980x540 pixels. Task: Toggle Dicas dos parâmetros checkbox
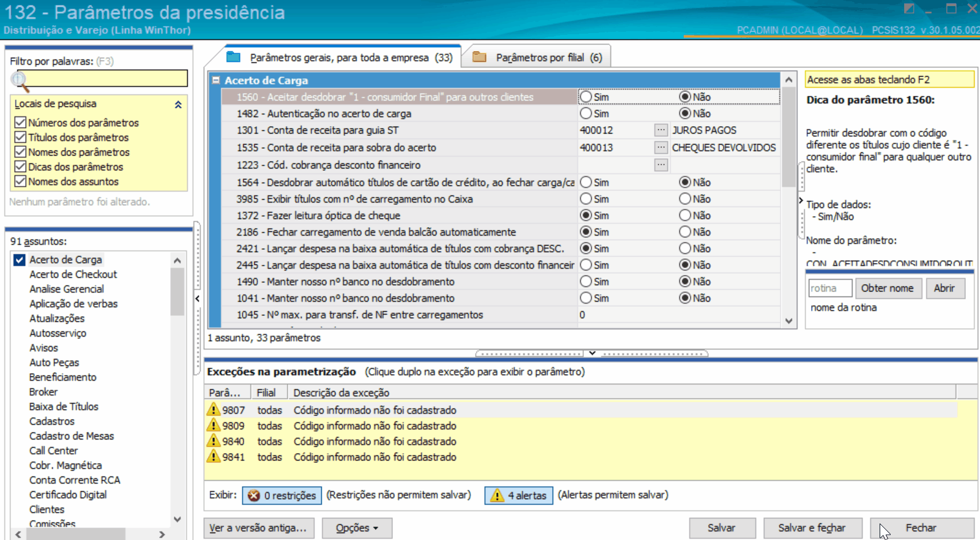(x=20, y=167)
